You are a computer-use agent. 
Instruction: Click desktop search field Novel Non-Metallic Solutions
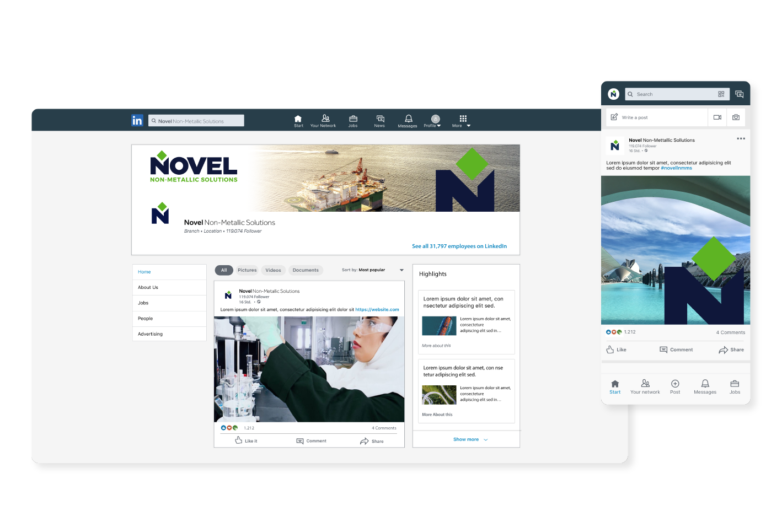[196, 121]
